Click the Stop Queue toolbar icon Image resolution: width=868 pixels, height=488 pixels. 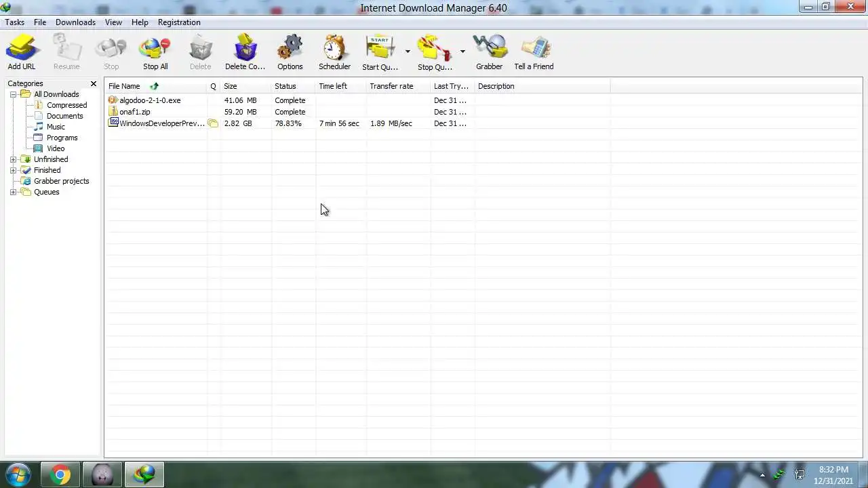click(435, 52)
